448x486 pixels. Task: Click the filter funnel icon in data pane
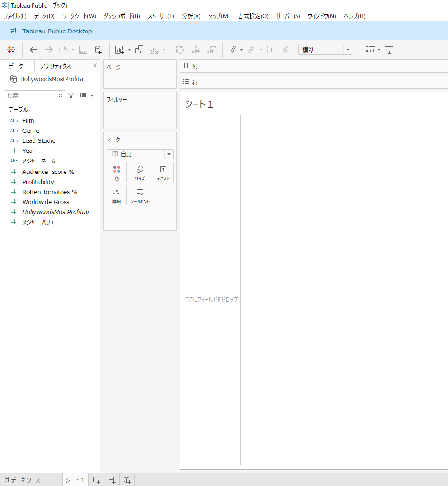coord(71,96)
